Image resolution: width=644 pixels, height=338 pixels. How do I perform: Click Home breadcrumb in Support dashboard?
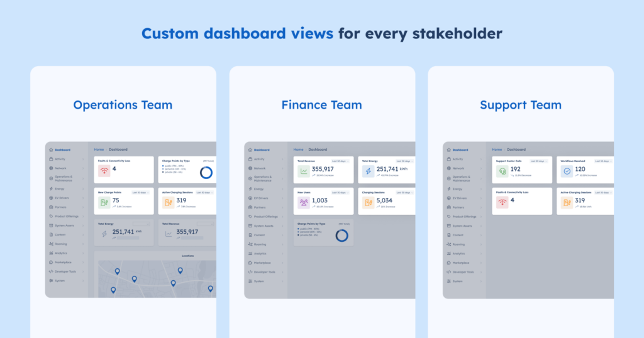[x=497, y=150]
